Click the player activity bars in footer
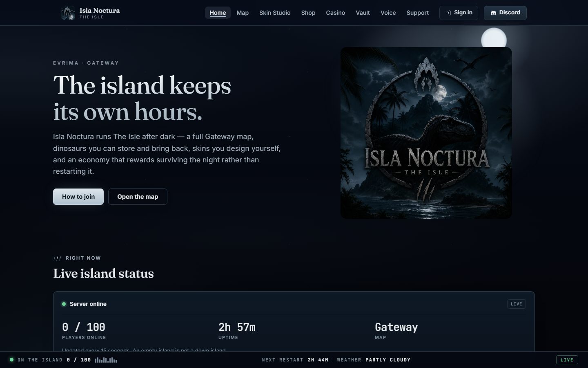The height and width of the screenshot is (368, 588). coord(106,360)
